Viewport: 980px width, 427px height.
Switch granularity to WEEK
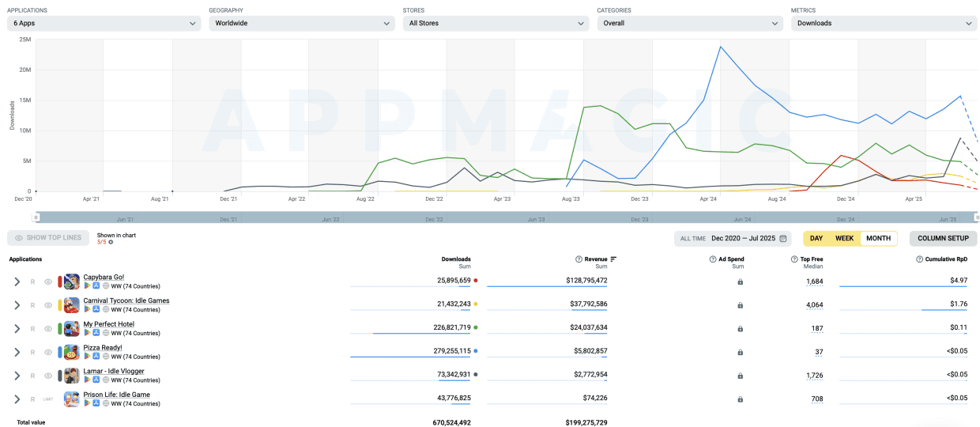[x=844, y=238]
